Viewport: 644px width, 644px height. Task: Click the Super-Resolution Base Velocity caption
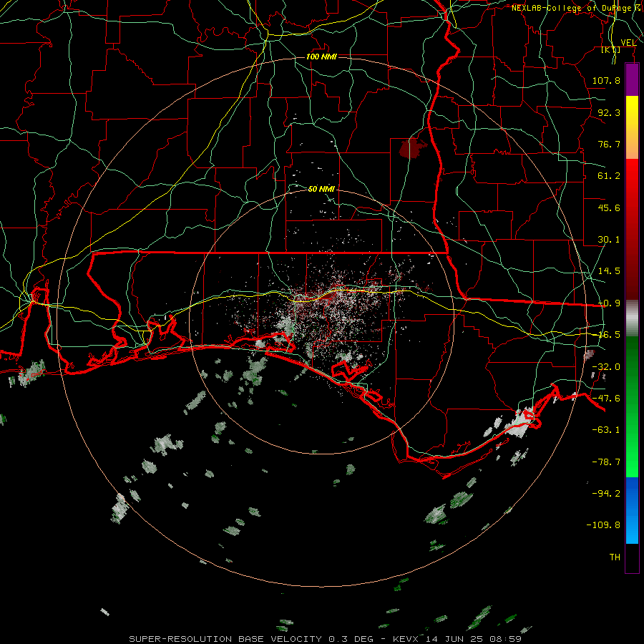click(x=326, y=639)
